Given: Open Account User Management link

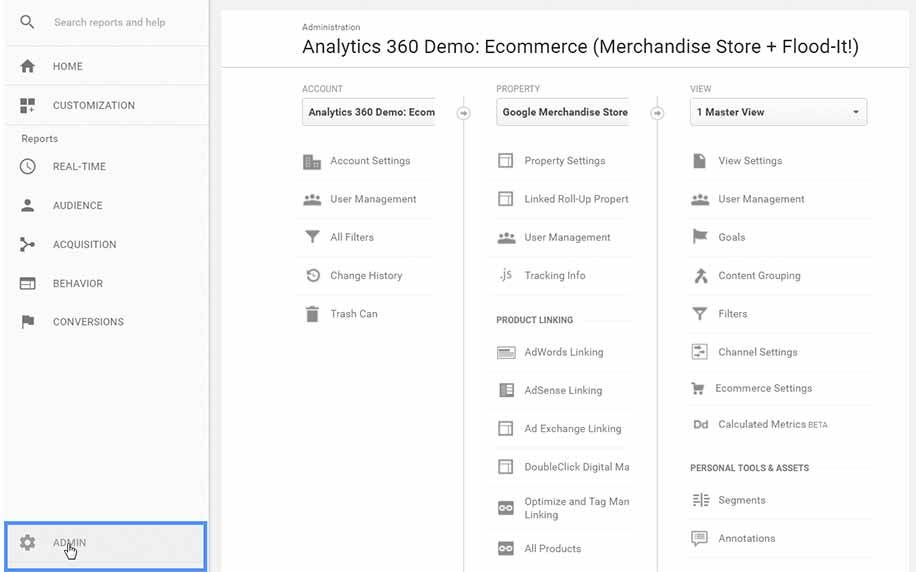Looking at the screenshot, I should 373,199.
